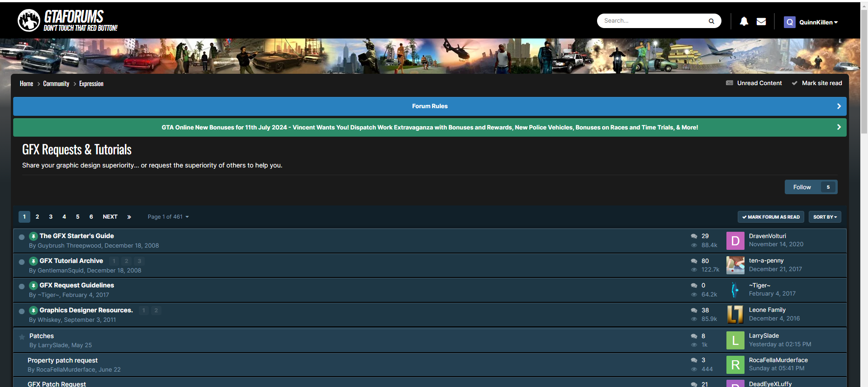
Task: Open the Sort By dropdown
Action: pyautogui.click(x=825, y=217)
